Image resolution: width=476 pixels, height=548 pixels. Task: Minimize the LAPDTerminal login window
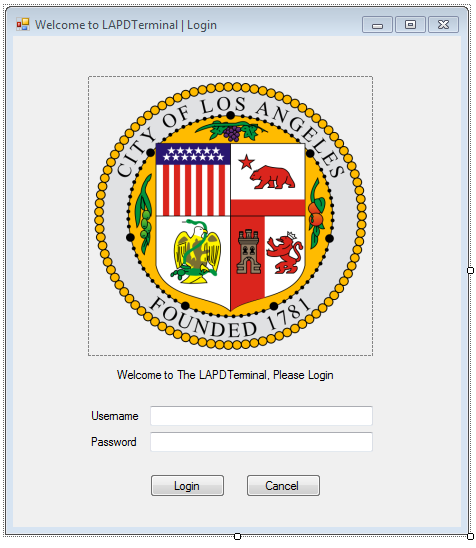click(377, 24)
